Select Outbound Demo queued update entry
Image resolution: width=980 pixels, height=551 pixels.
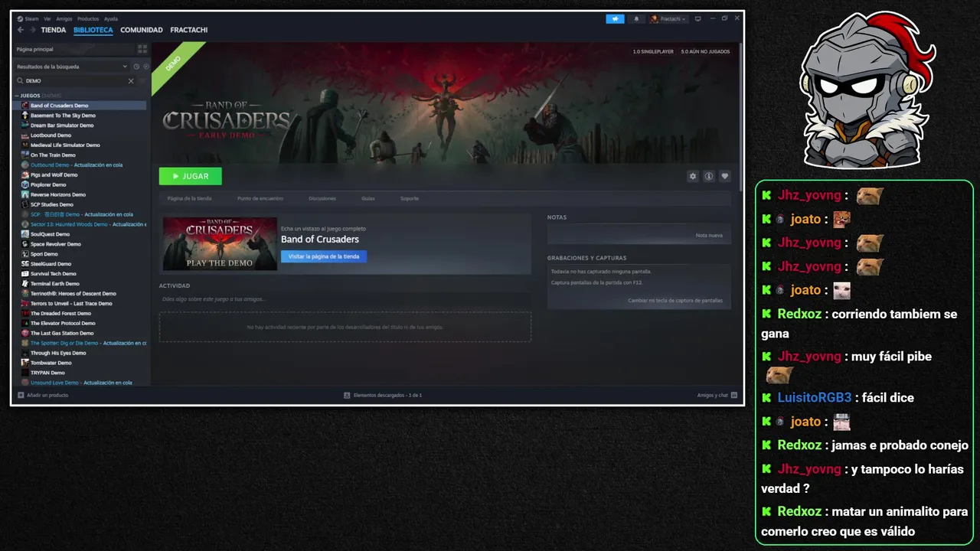pyautogui.click(x=77, y=165)
